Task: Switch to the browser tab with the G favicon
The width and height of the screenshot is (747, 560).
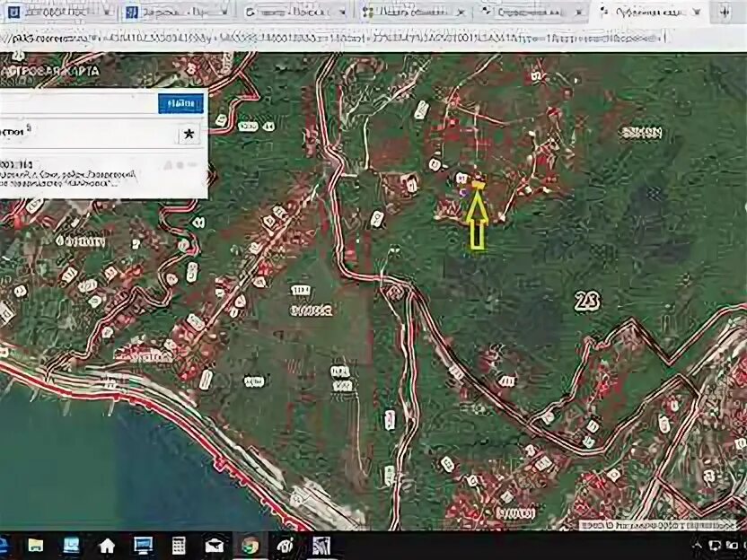Action: [x=295, y=13]
